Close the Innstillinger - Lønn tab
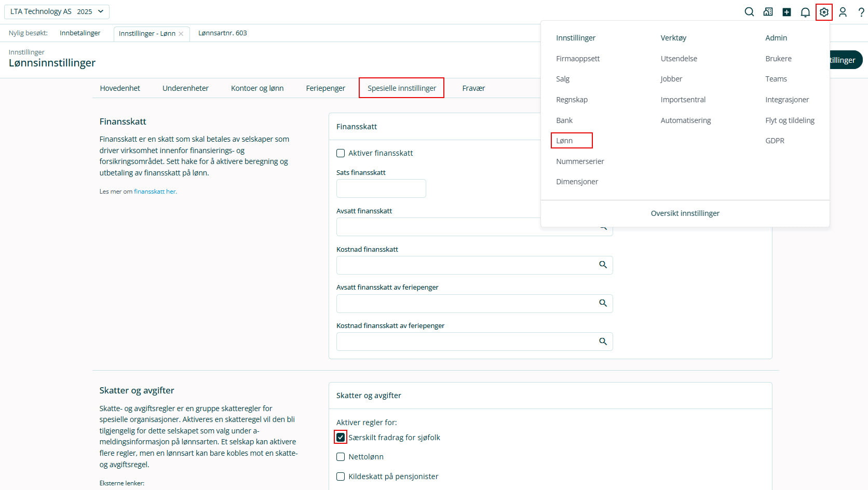Viewport: 868px width, 490px height. pyautogui.click(x=181, y=34)
